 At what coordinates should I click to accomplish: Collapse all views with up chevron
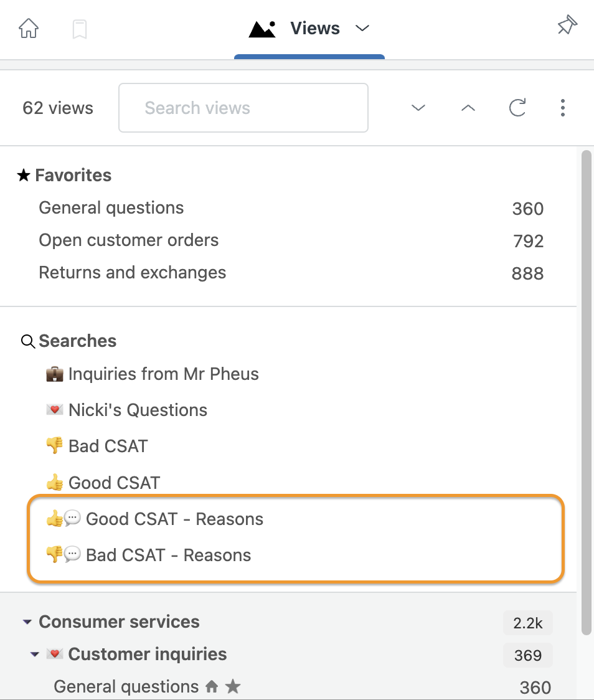[468, 108]
